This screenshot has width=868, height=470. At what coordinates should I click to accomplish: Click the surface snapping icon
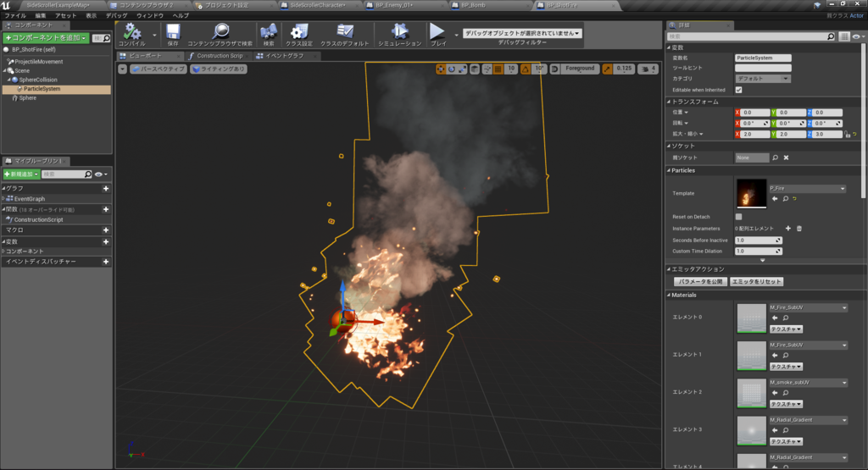coord(487,69)
